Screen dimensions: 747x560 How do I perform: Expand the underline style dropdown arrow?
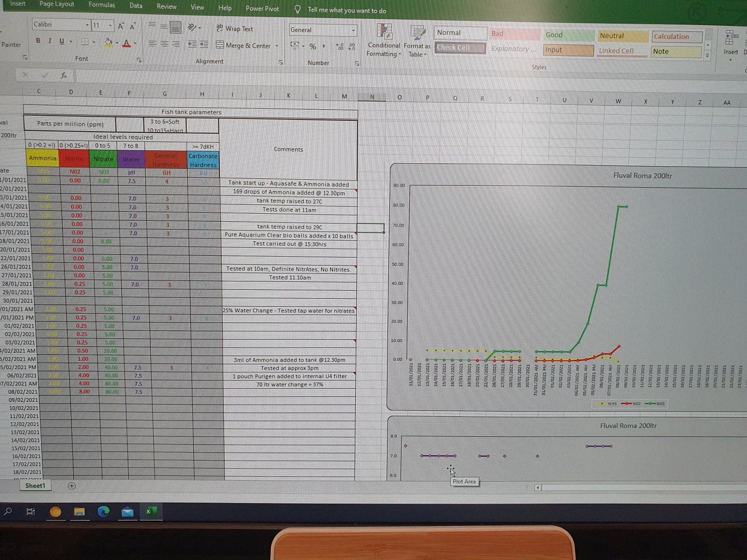point(71,42)
